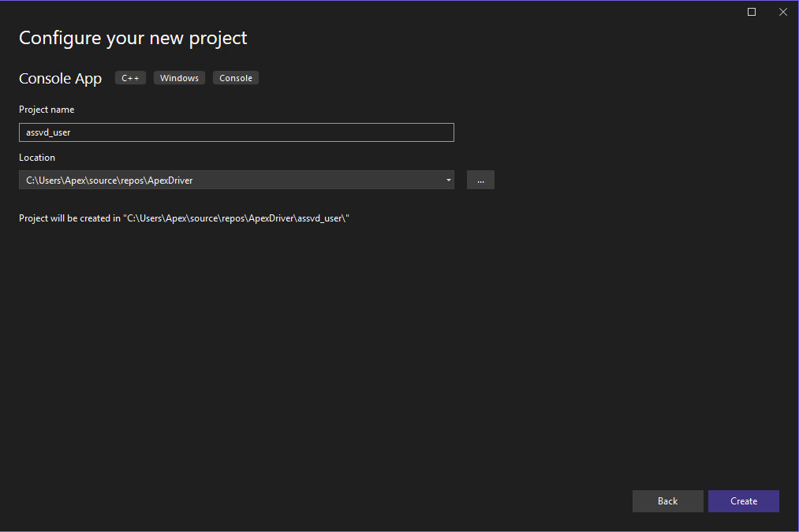Select the C++ language tag
Viewport: 799px width, 532px height.
click(x=129, y=77)
